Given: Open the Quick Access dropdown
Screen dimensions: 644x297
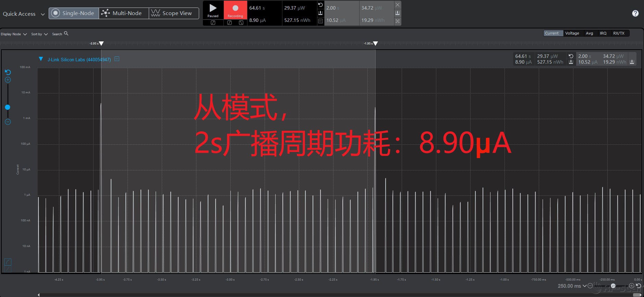Looking at the screenshot, I should click(x=24, y=14).
